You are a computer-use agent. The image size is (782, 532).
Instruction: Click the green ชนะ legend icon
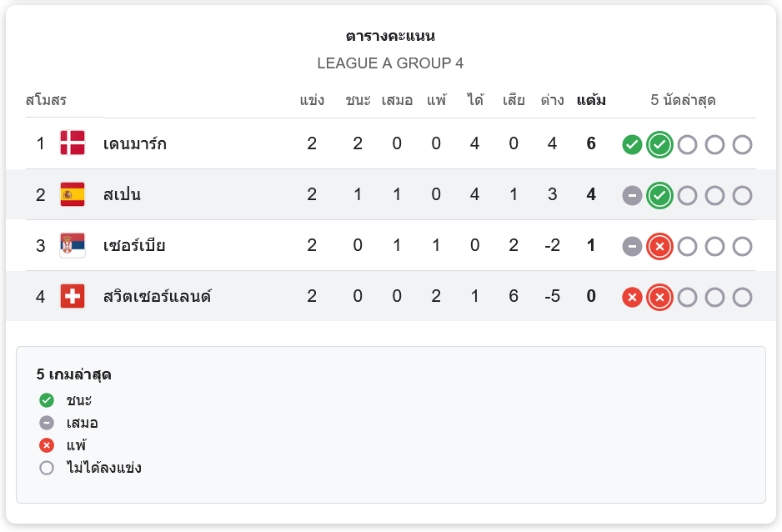coord(47,400)
